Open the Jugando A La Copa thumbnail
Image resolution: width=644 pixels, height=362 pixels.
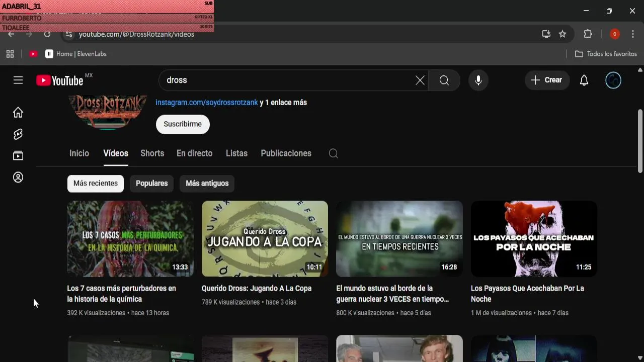point(265,239)
